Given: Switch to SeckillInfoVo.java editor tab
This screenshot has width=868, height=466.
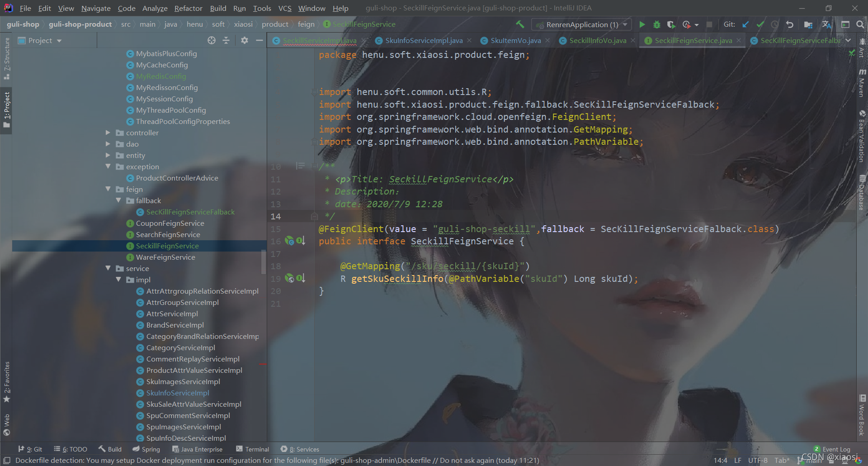Looking at the screenshot, I should click(598, 40).
